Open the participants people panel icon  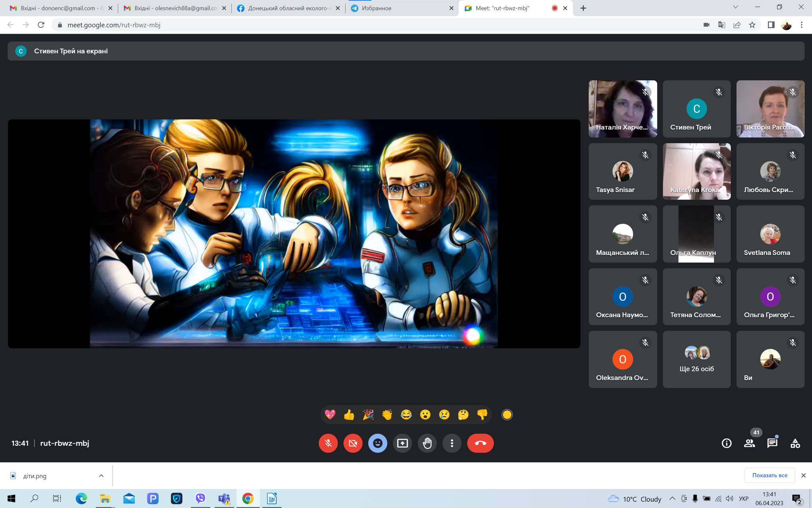(749, 443)
